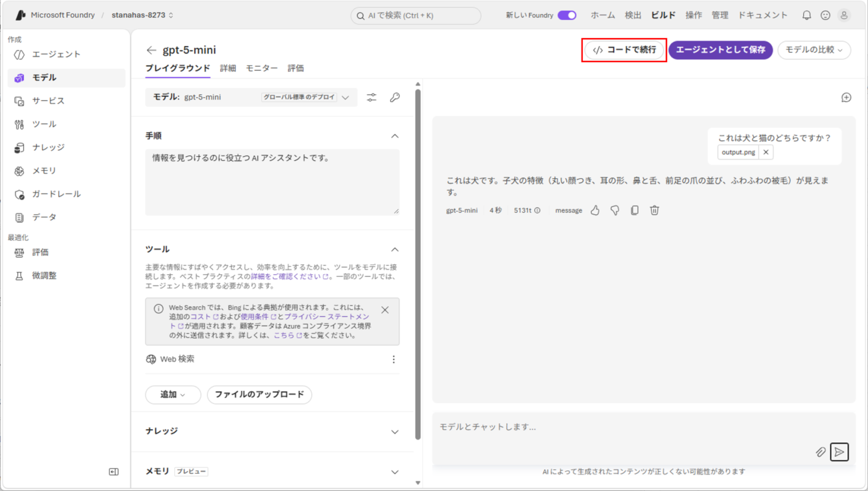Viewport: 868px width, 491px height.
Task: Open the 追加 dropdown button
Action: click(173, 395)
